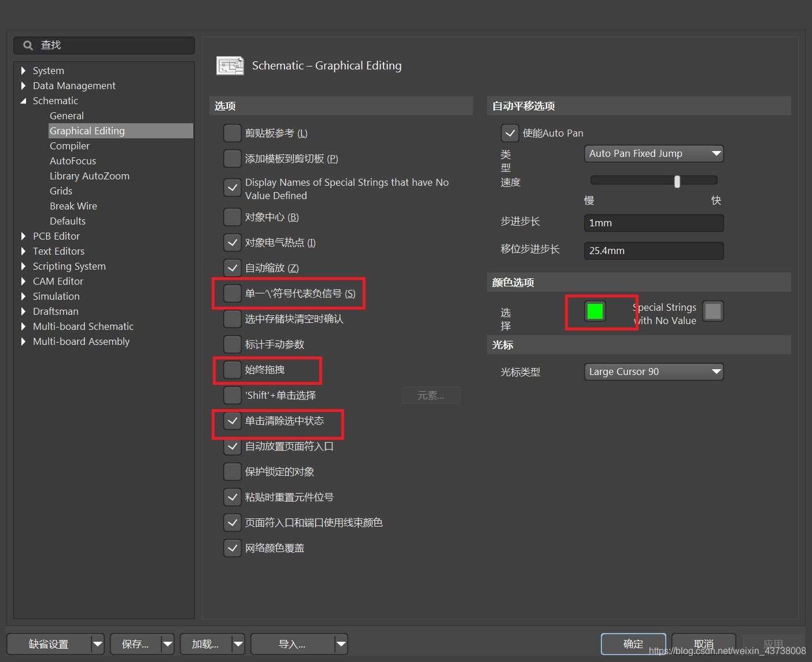Click the 元素... button
Screen dimensions: 812x662
coord(431,395)
